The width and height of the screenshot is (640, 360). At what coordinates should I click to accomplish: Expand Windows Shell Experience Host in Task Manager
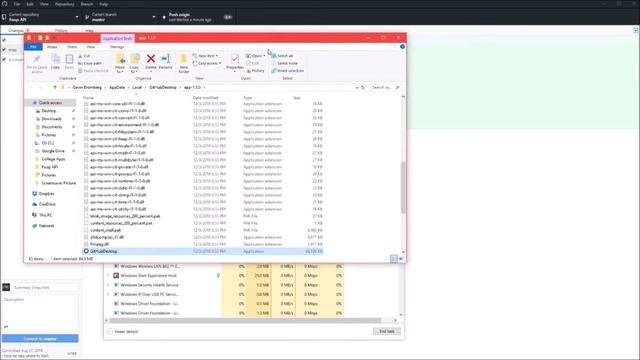108,276
